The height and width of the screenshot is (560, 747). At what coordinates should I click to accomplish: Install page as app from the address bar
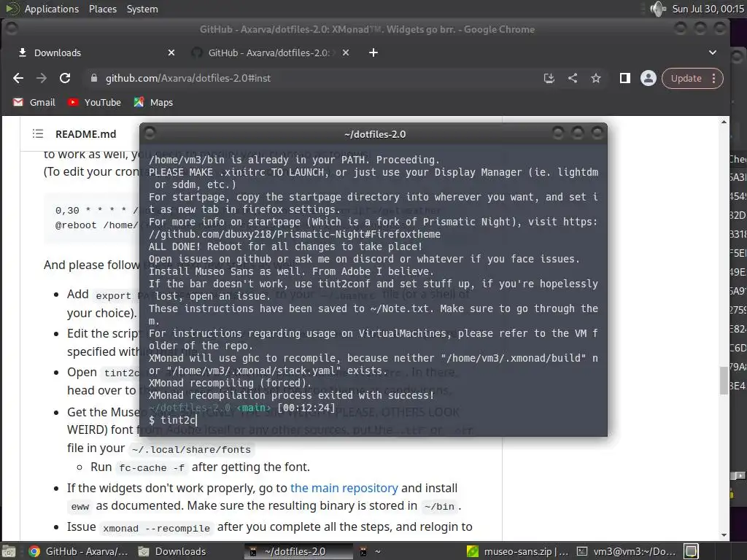tap(549, 78)
